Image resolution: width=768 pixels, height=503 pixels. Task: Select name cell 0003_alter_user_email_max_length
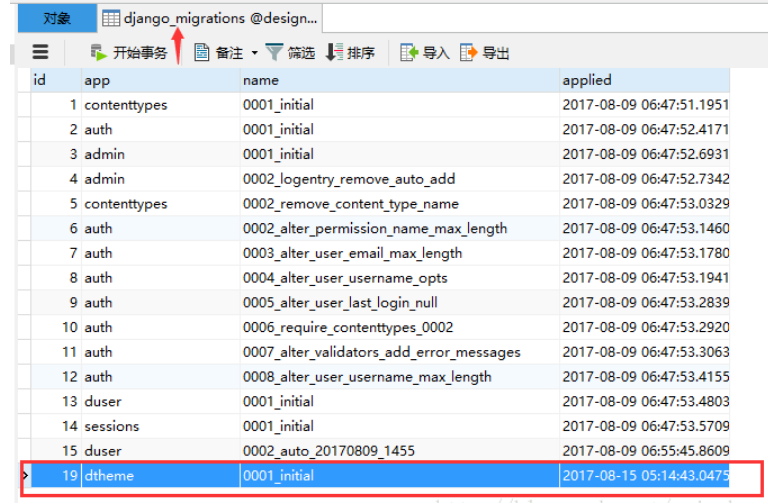point(400,253)
